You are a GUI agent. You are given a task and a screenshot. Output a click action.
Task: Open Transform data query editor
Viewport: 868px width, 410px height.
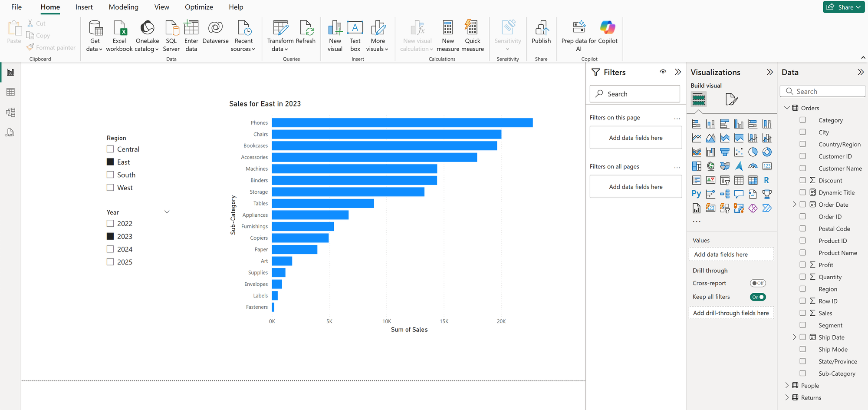tap(280, 29)
